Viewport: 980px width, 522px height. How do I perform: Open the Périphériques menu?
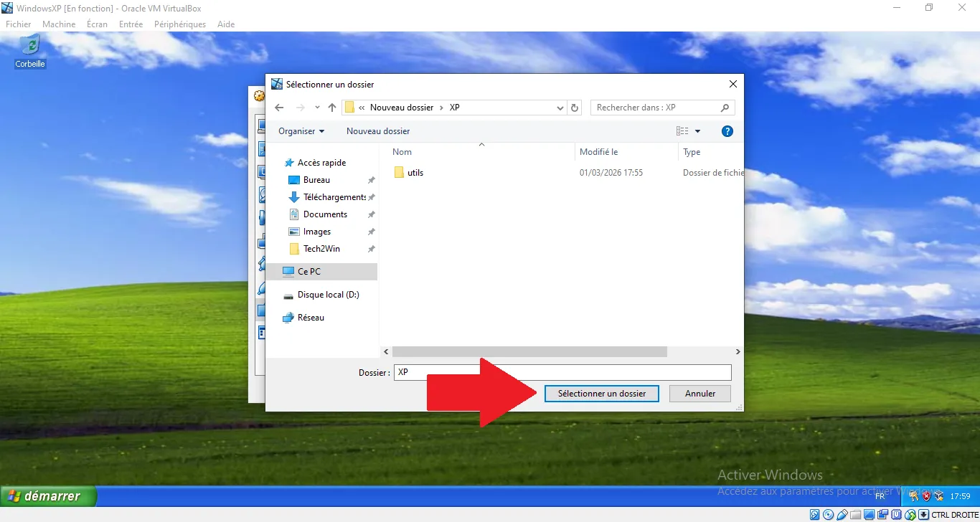pos(179,24)
